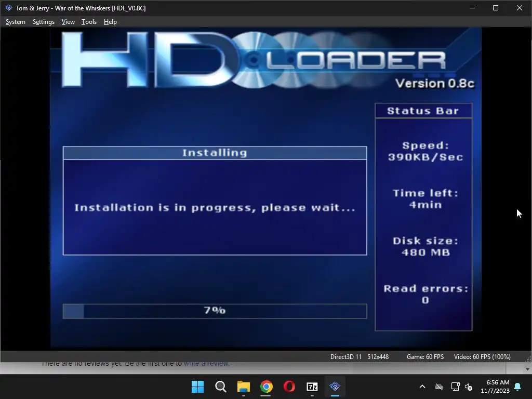Open the Tools menu
Screen dimensions: 532x399
pos(89,22)
